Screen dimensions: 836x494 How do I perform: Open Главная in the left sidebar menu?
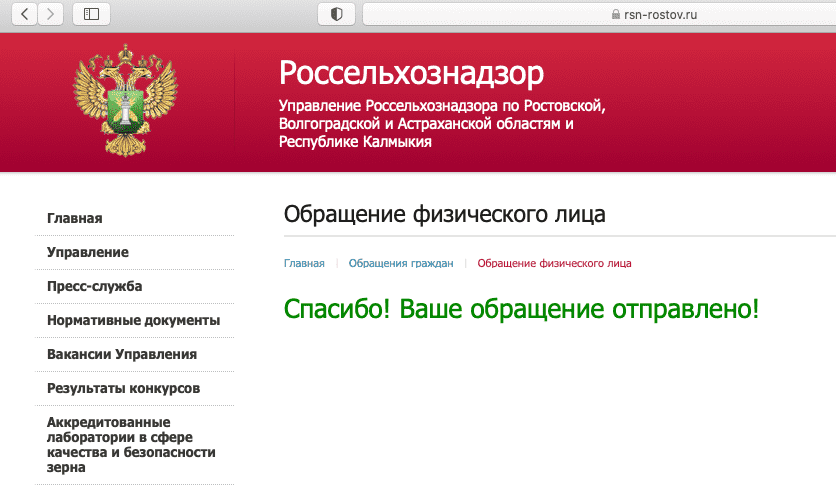pos(75,218)
